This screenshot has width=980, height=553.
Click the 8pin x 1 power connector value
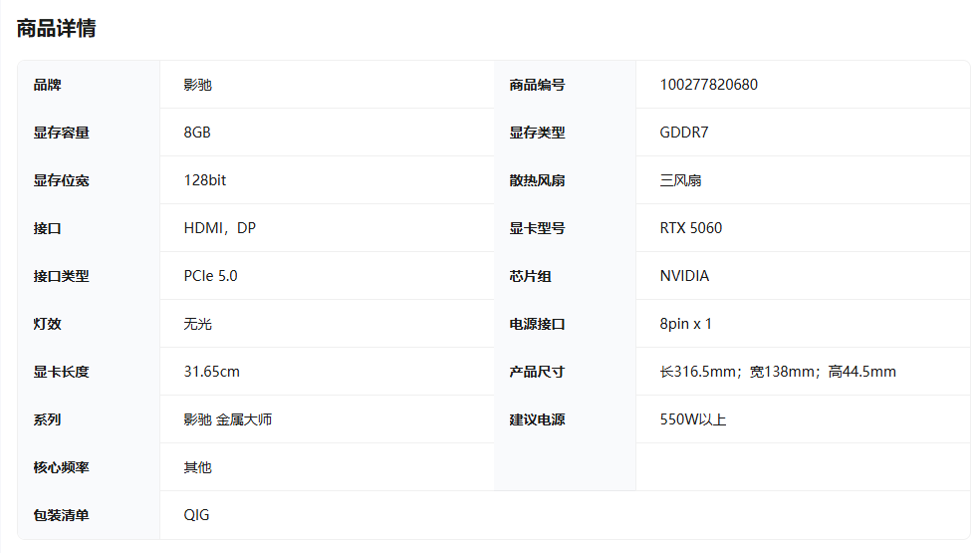(x=685, y=324)
